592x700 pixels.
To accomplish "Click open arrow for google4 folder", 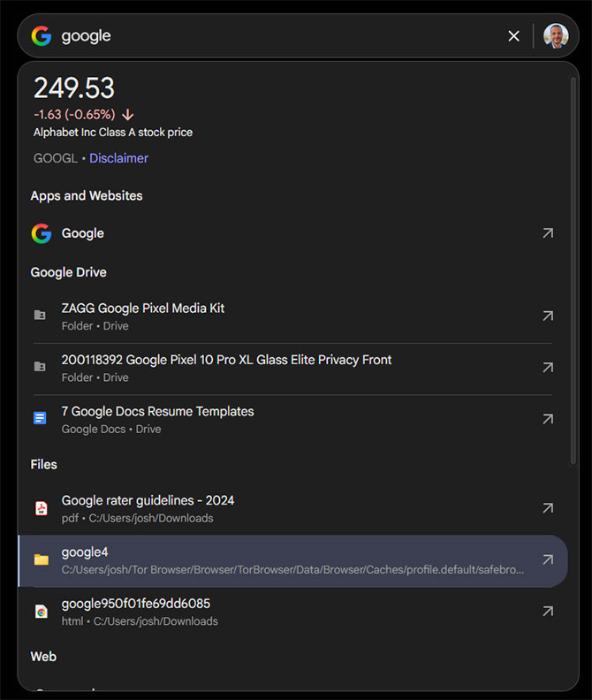I will pyautogui.click(x=548, y=559).
